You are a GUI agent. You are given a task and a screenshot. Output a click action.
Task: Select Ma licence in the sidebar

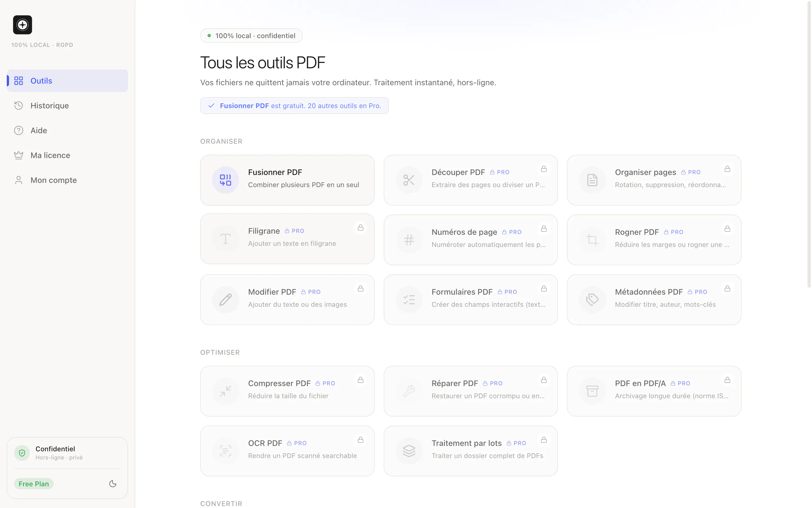coord(67,155)
